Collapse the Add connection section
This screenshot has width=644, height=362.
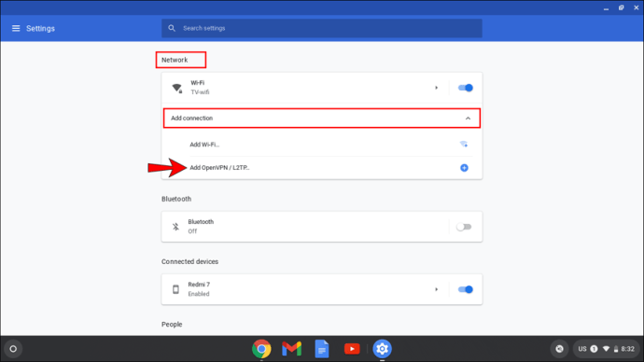[468, 118]
